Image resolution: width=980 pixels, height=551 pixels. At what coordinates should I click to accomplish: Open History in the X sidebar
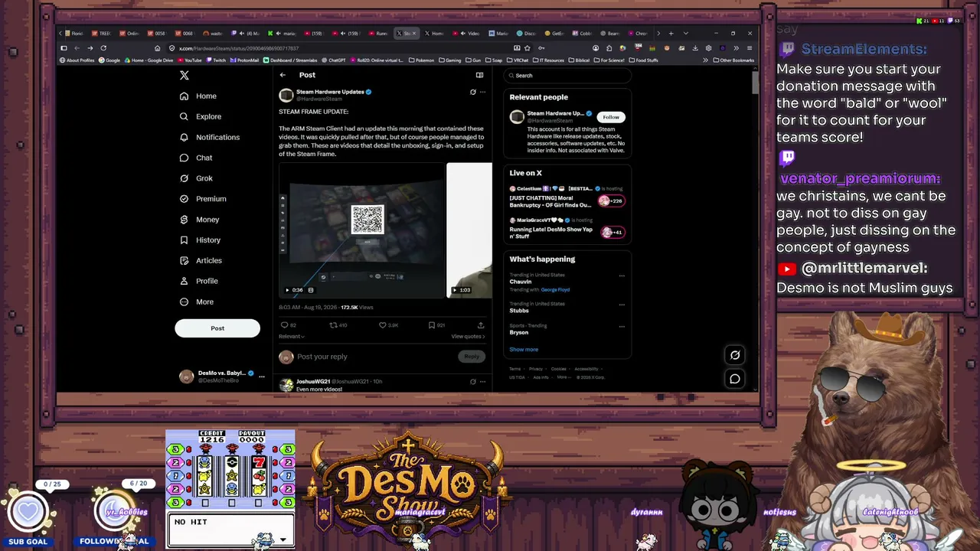point(200,240)
